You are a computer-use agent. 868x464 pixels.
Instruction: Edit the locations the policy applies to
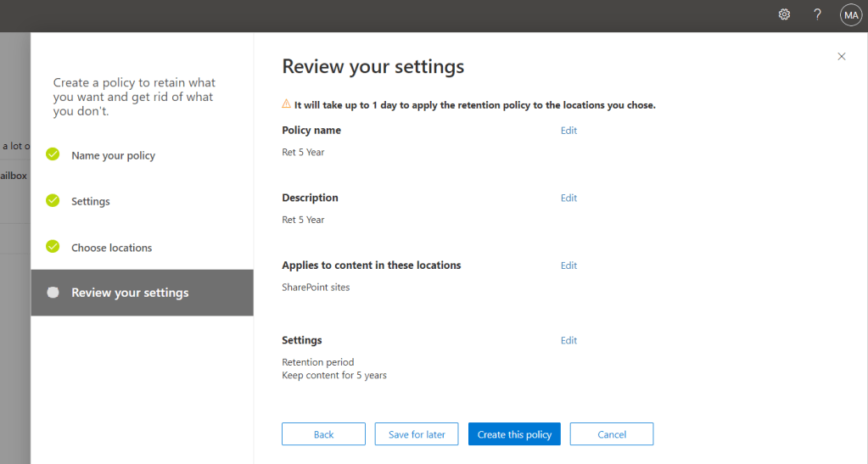[568, 266]
